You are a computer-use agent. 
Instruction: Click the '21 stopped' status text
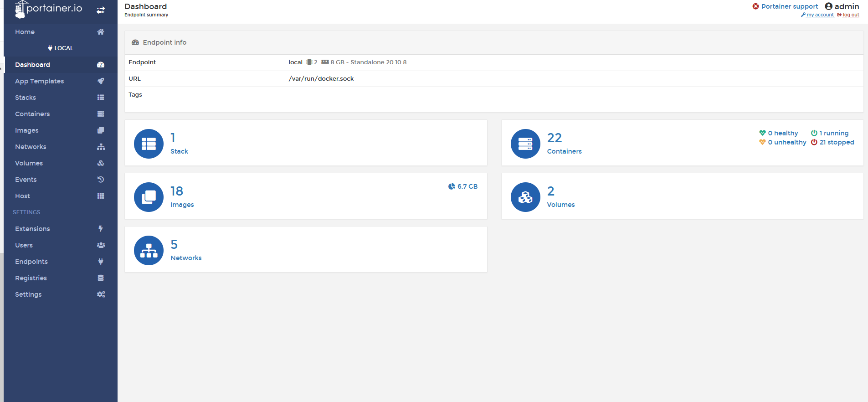click(x=837, y=142)
